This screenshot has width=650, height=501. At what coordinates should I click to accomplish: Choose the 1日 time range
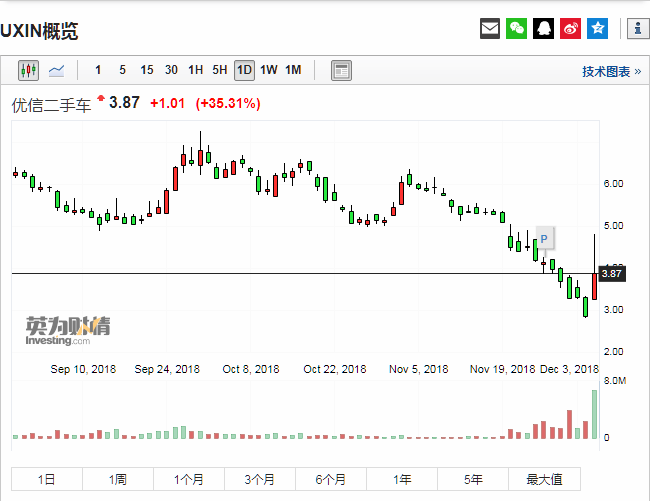(x=46, y=479)
